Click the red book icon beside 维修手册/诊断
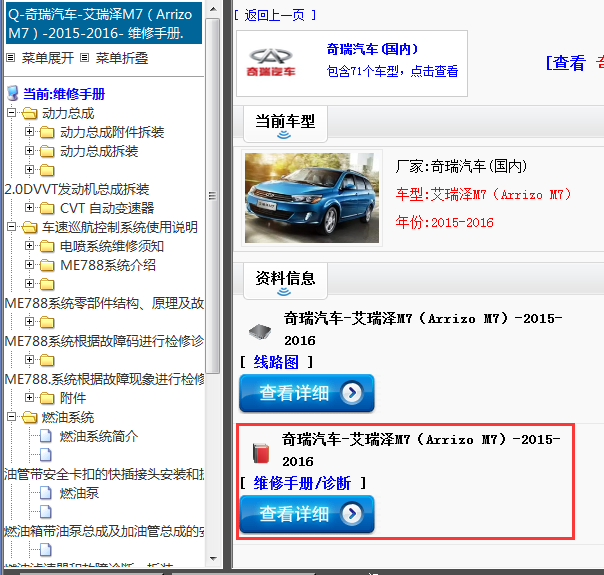This screenshot has width=604, height=575. tap(261, 453)
